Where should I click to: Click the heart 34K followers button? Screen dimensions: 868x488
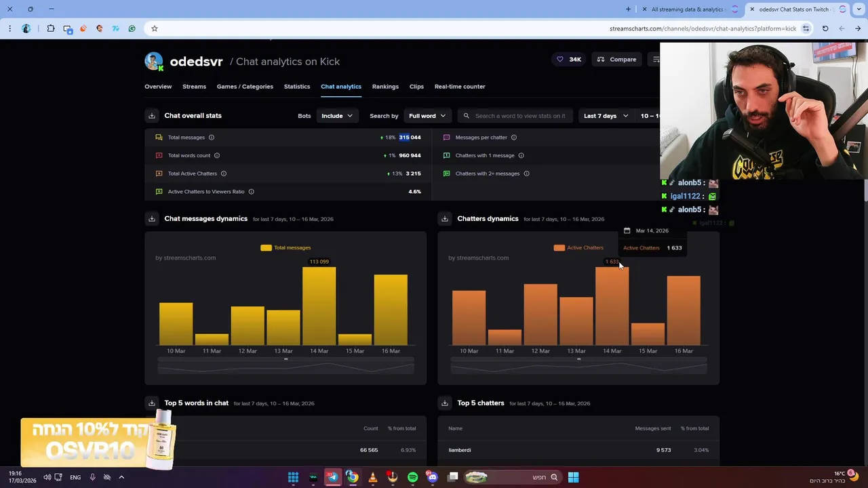tap(569, 60)
